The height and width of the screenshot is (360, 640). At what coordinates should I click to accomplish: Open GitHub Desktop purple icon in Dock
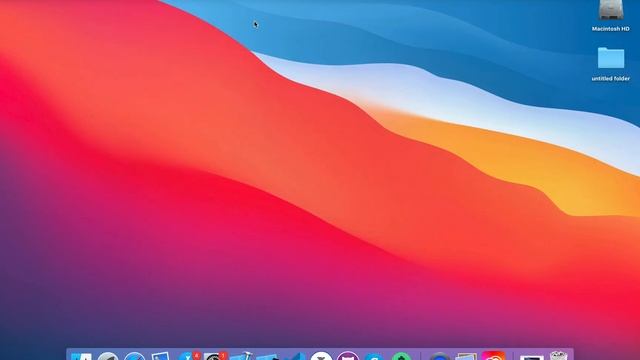click(x=348, y=356)
